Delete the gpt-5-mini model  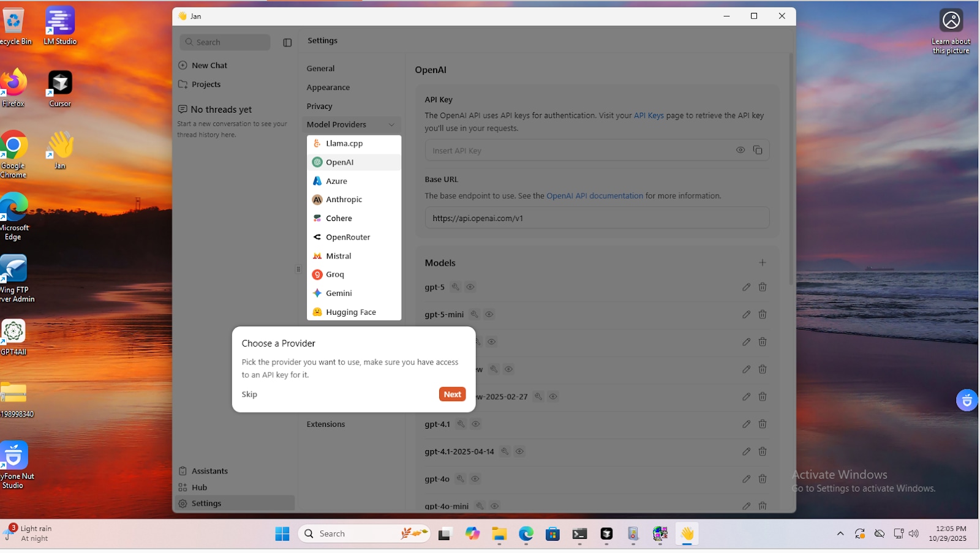[763, 314]
